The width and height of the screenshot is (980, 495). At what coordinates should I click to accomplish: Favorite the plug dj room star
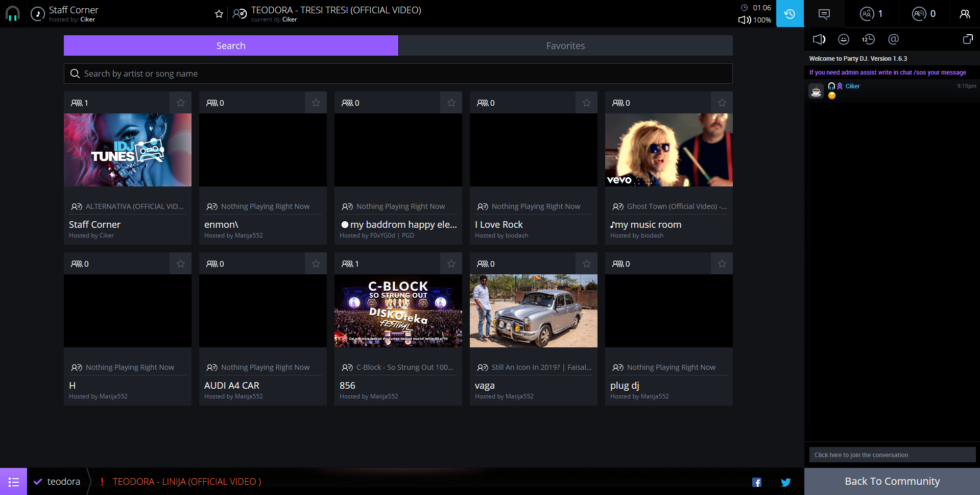pyautogui.click(x=722, y=264)
